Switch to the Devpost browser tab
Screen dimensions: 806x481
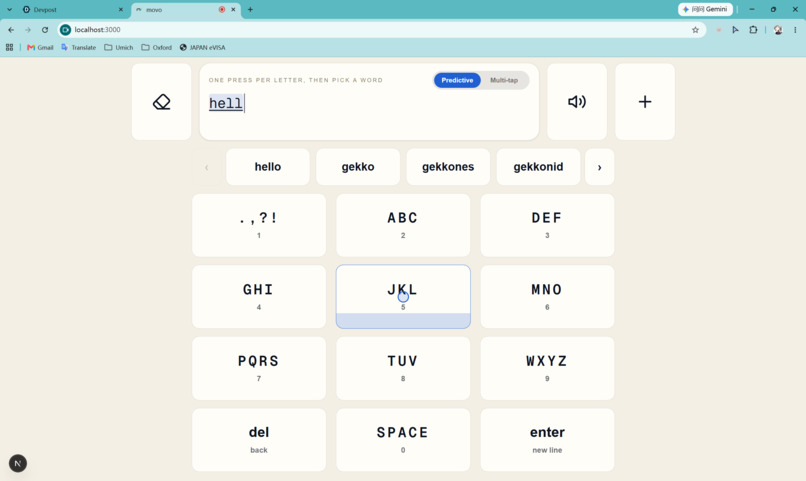[x=72, y=10]
